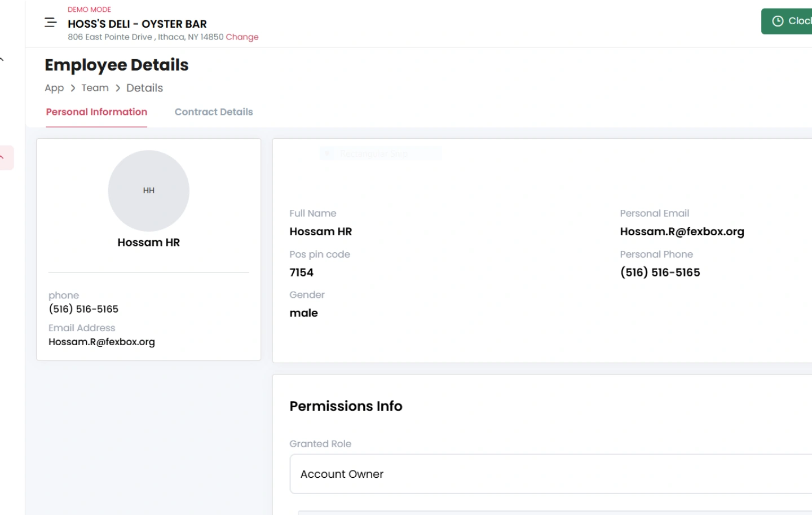The image size is (812, 515).
Task: Click the Personal Email value Hossam.R@fexbox.org
Action: pos(682,231)
